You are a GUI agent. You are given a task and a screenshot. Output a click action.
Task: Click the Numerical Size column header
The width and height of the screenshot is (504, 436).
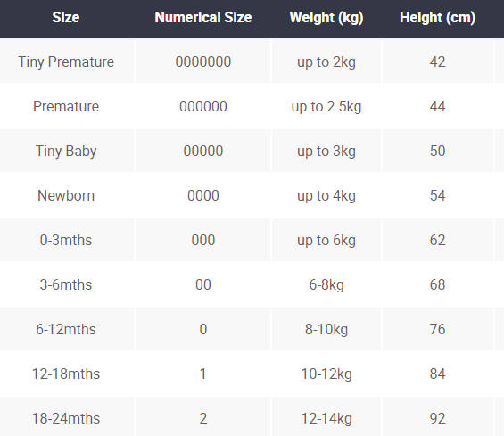pyautogui.click(x=203, y=17)
